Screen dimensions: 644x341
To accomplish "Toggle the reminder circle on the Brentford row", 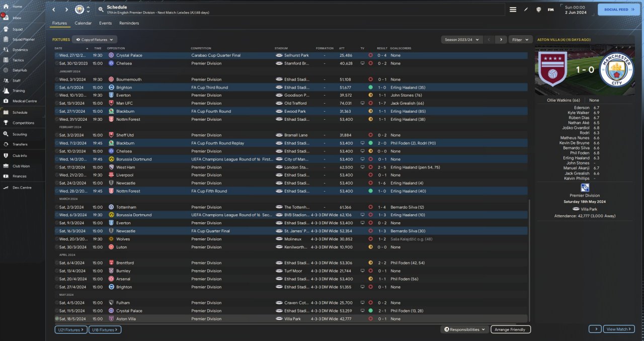I will pyautogui.click(x=57, y=263).
